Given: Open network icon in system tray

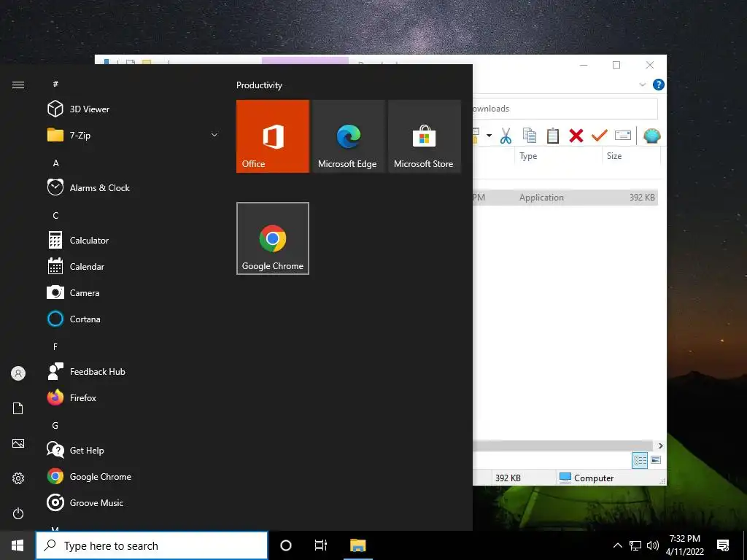Looking at the screenshot, I should [x=635, y=545].
